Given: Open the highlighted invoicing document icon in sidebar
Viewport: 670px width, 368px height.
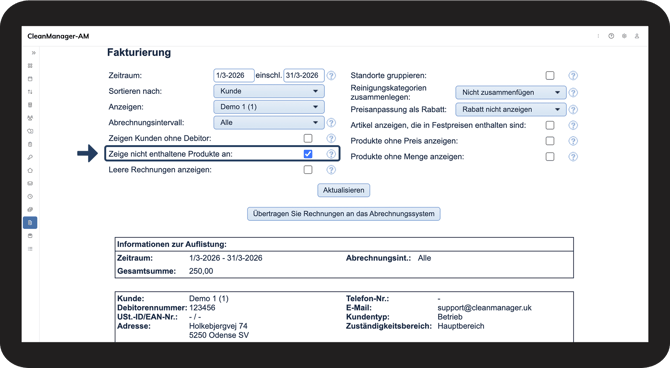Looking at the screenshot, I should 30,223.
